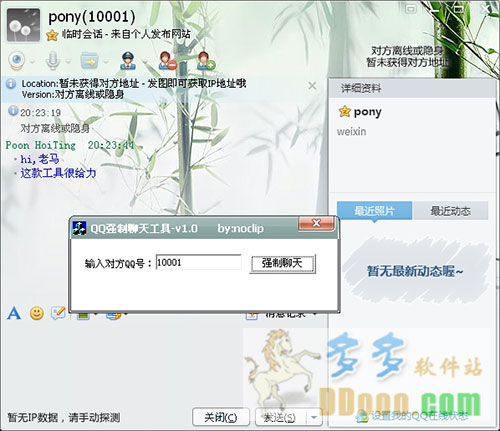The width and height of the screenshot is (500, 431).
Task: Expand the webcam options dropdown arrow
Action: click(x=32, y=61)
